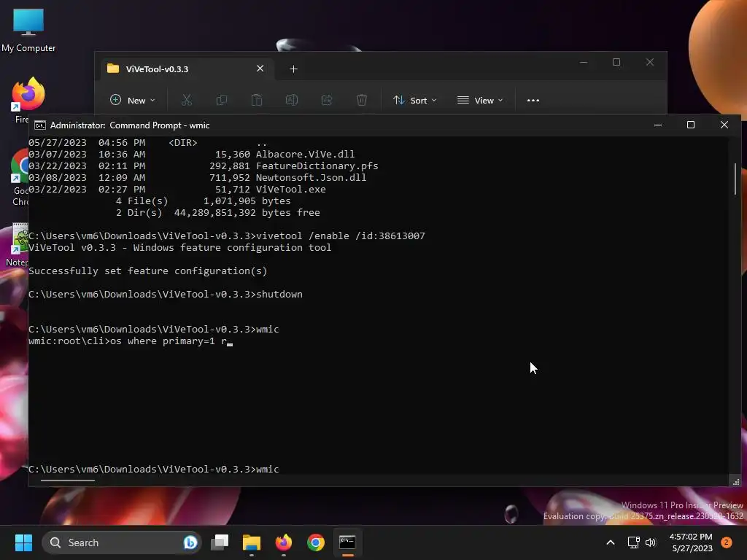This screenshot has height=560, width=747.
Task: Open the Windows Start button
Action: [23, 542]
